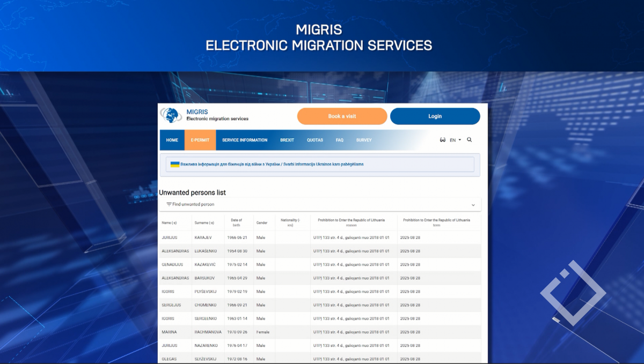Click the blue Login button
Screen dimensions: 644x364
(435, 116)
